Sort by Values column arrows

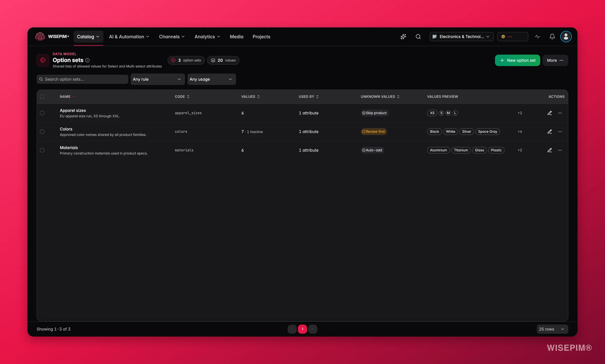(x=258, y=97)
